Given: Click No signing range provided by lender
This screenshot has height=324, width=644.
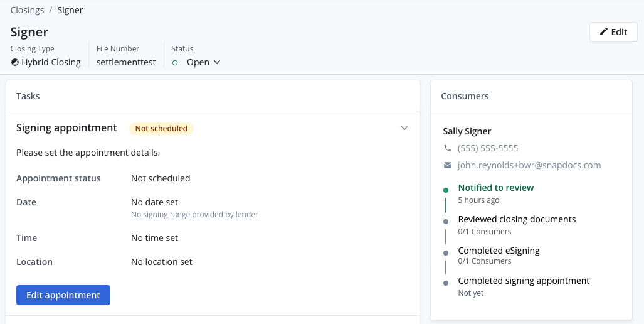Looking at the screenshot, I should [194, 215].
